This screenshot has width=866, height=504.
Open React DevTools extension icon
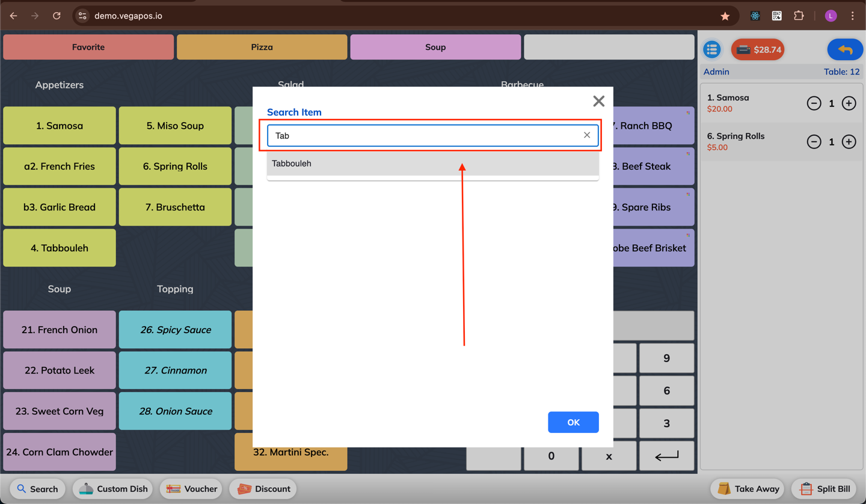pos(755,16)
